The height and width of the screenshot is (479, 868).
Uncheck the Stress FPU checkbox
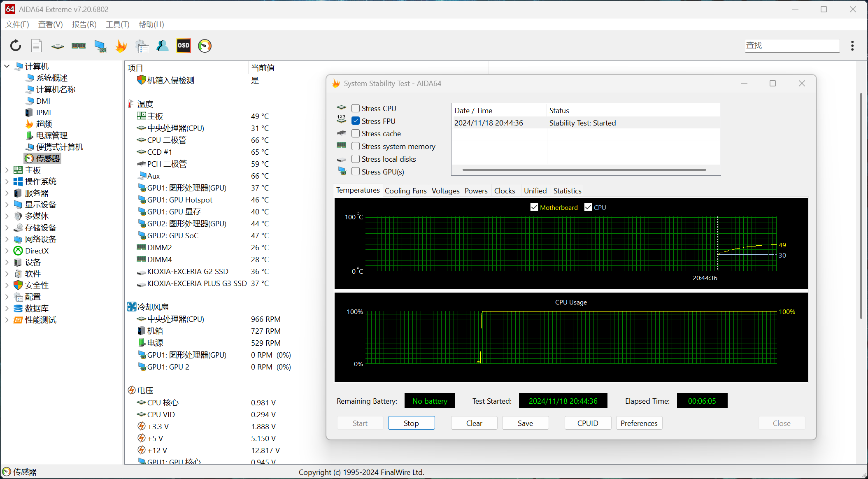coord(356,121)
